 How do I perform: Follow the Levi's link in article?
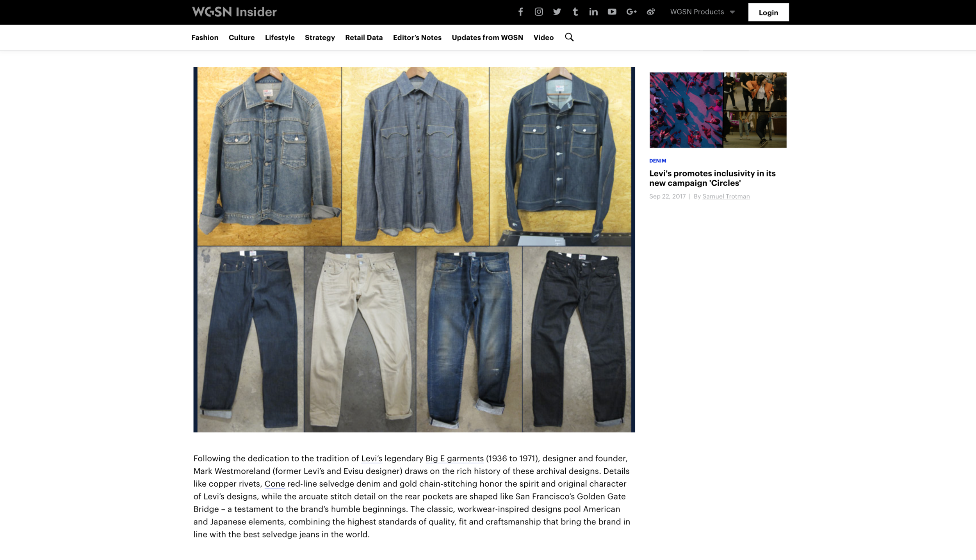click(372, 459)
